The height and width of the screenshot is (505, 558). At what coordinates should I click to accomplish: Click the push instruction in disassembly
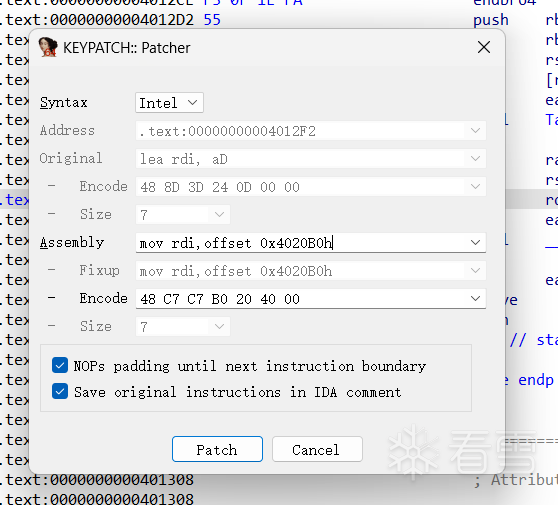[490, 20]
